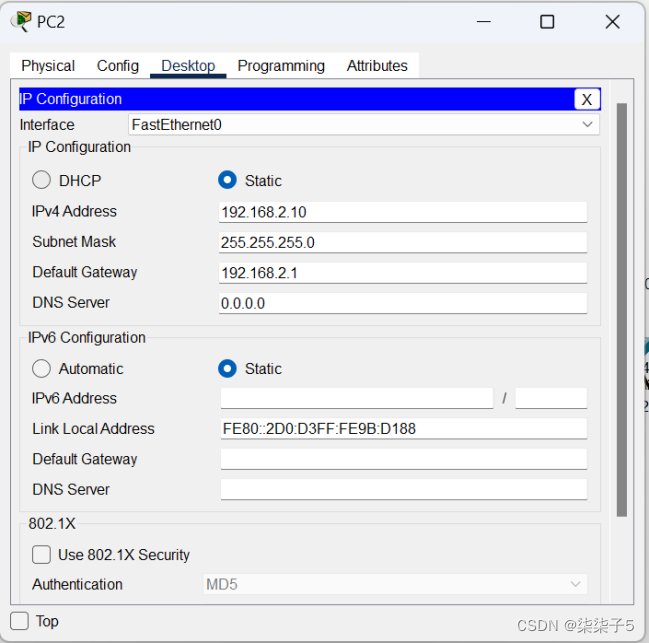Open the Interface FastEthernet0 dropdown
Screen dimensions: 649x643
[364, 125]
